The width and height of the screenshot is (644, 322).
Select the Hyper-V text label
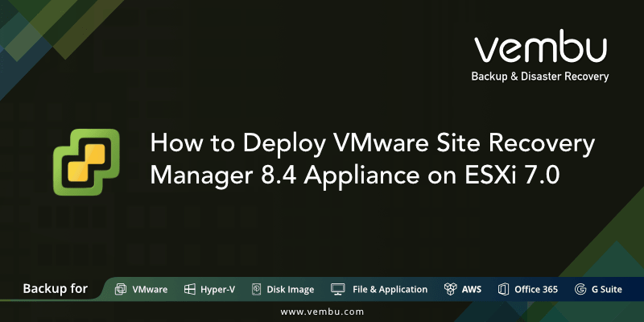click(x=217, y=289)
